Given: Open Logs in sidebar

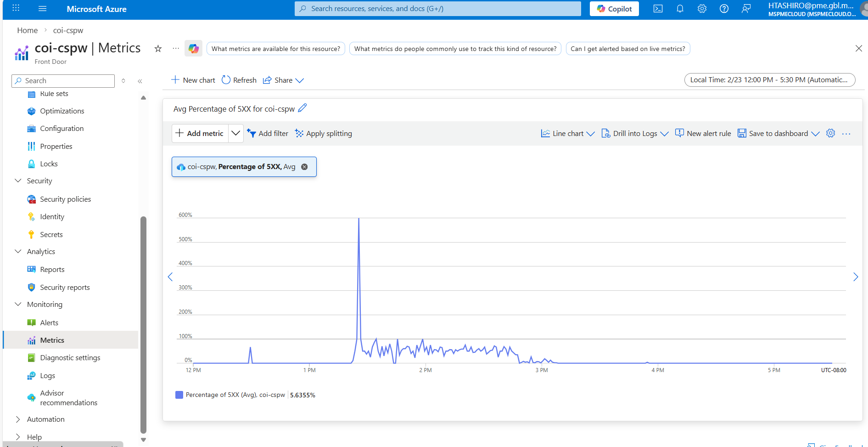Looking at the screenshot, I should coord(47,376).
